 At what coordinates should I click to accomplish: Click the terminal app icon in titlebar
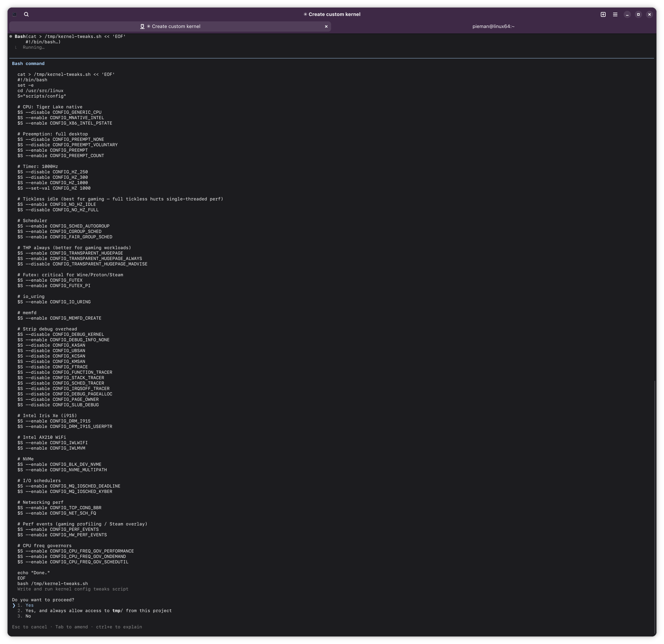coord(14,14)
